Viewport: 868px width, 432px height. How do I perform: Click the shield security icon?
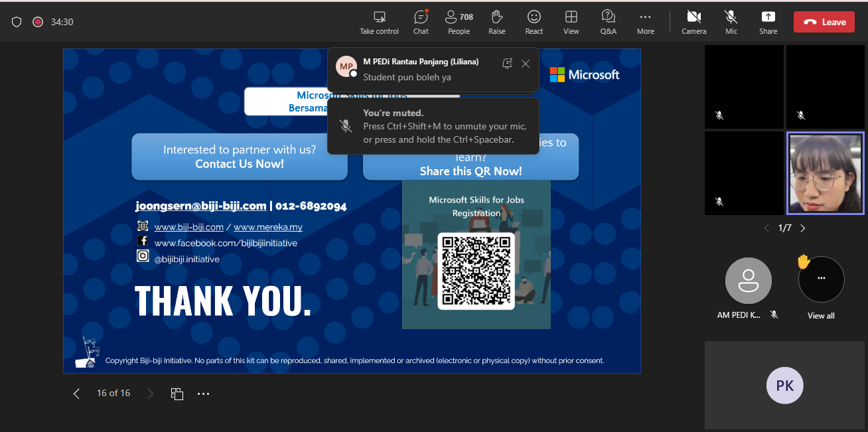pos(17,22)
